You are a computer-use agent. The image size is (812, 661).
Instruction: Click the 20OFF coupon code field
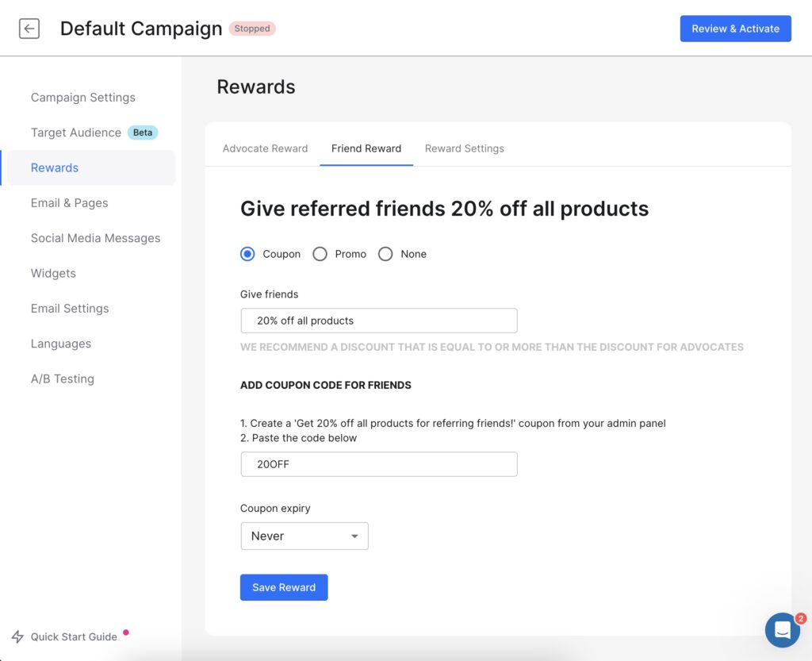378,464
